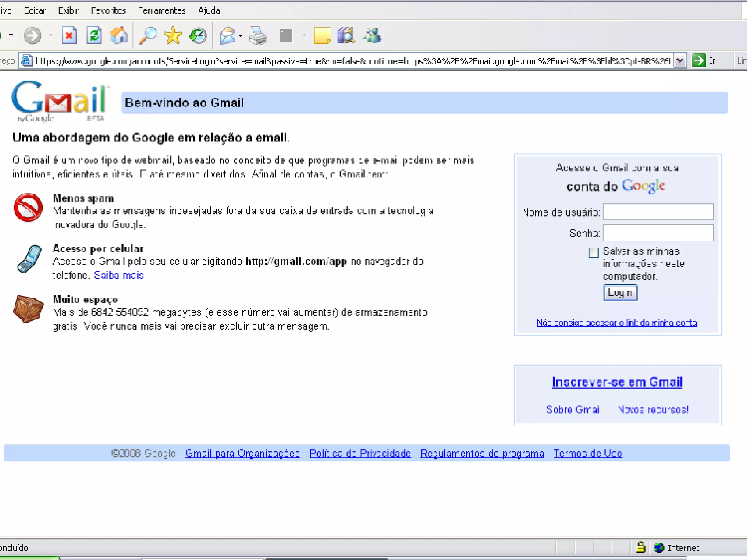The image size is (747, 560).
Task: Open the Mail icon dropdown arrow
Action: pos(240,36)
